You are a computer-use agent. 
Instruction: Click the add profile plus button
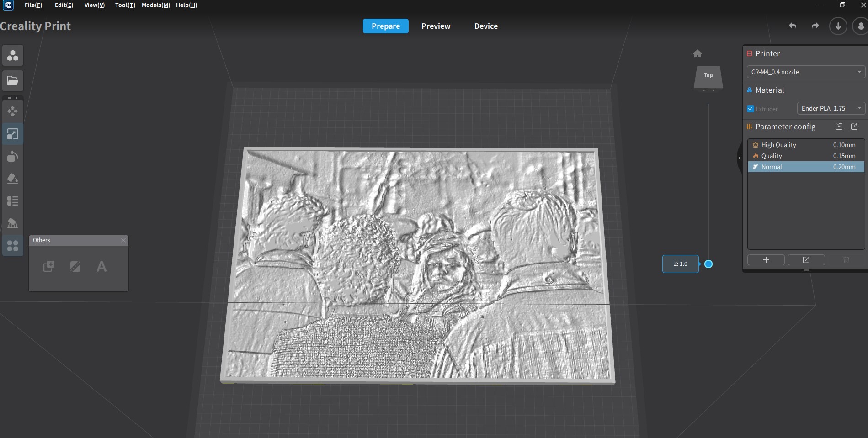tap(766, 260)
